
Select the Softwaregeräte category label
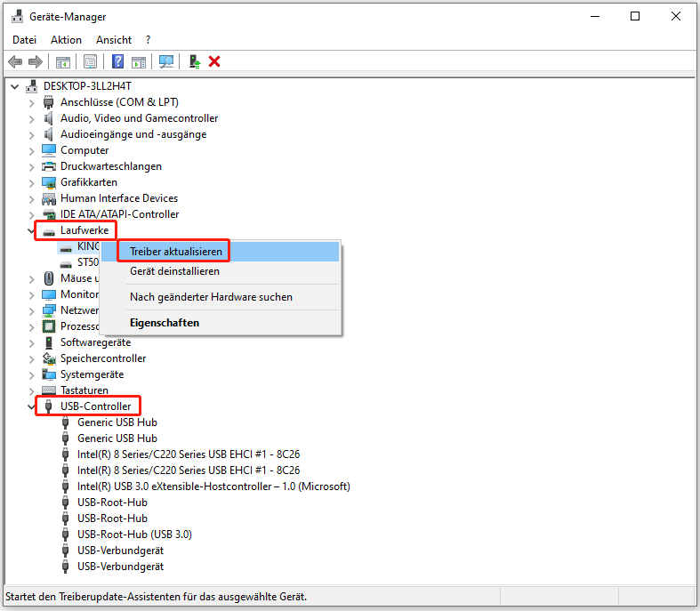coord(95,342)
